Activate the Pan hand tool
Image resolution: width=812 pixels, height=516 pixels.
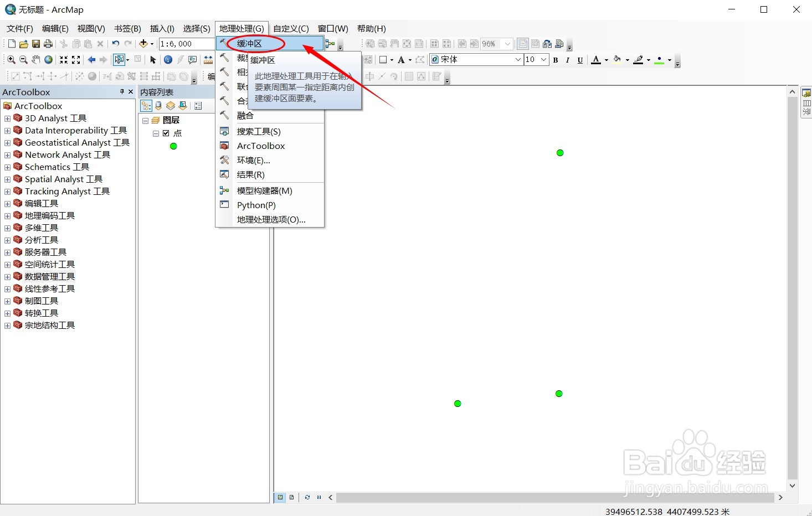pos(36,60)
